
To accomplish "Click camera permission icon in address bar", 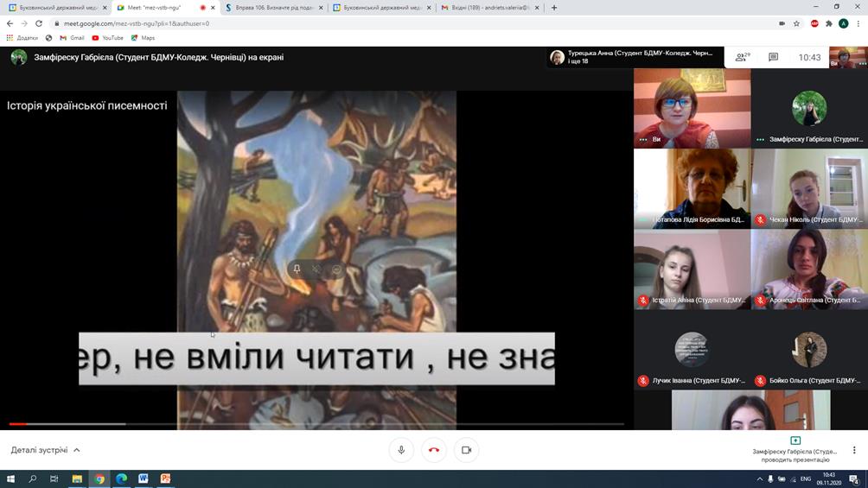I will tap(782, 23).
